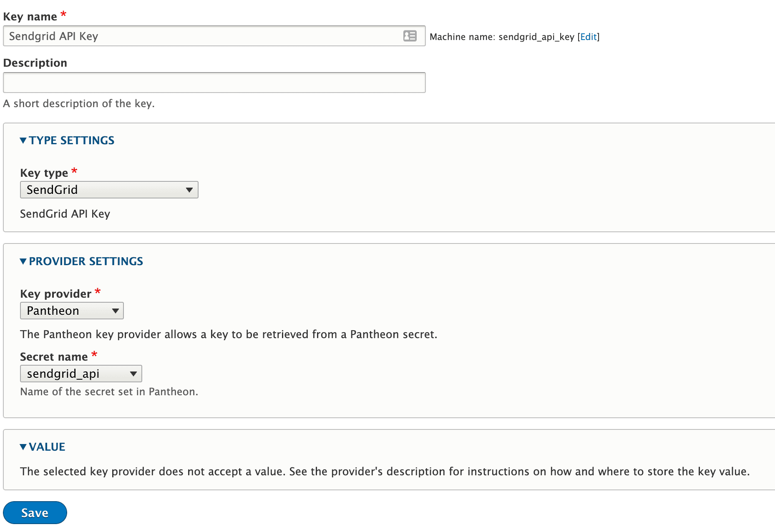The height and width of the screenshot is (532, 775).
Task: Click the PROVIDER SETTINGS disclosure triangle
Action: pyautogui.click(x=23, y=261)
